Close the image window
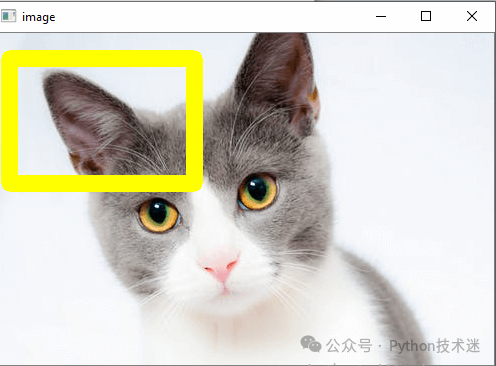 click(x=472, y=16)
